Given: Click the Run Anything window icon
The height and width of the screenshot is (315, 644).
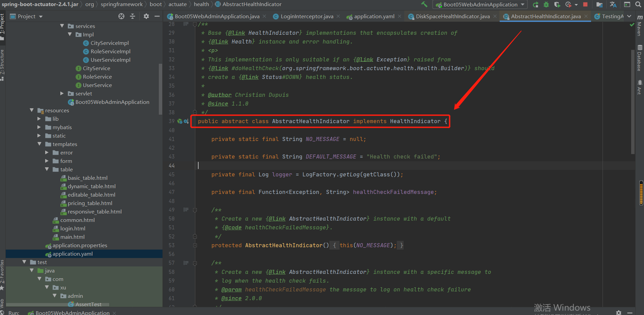Looking at the screenshot, I should [627, 4].
